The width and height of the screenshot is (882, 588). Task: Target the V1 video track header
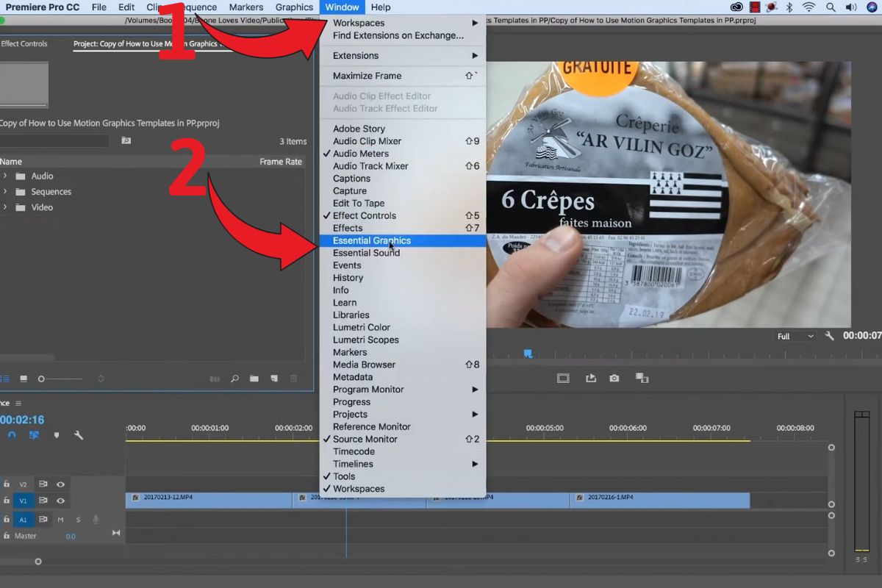[x=23, y=501]
